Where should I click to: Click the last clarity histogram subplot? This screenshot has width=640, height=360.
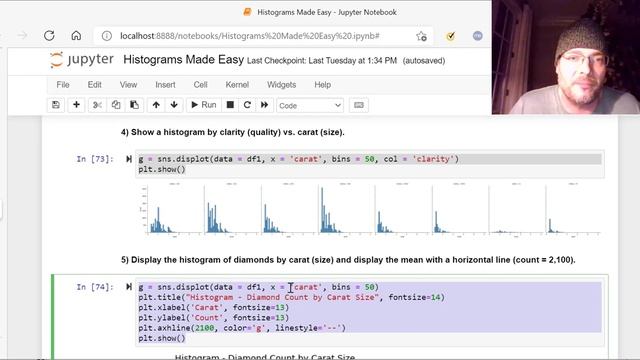tap(573, 210)
